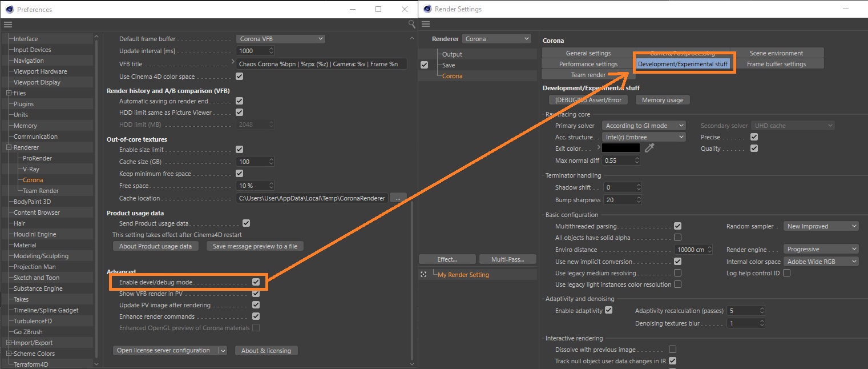This screenshot has width=868, height=369.
Task: Click the About & licensing button
Action: point(266,350)
